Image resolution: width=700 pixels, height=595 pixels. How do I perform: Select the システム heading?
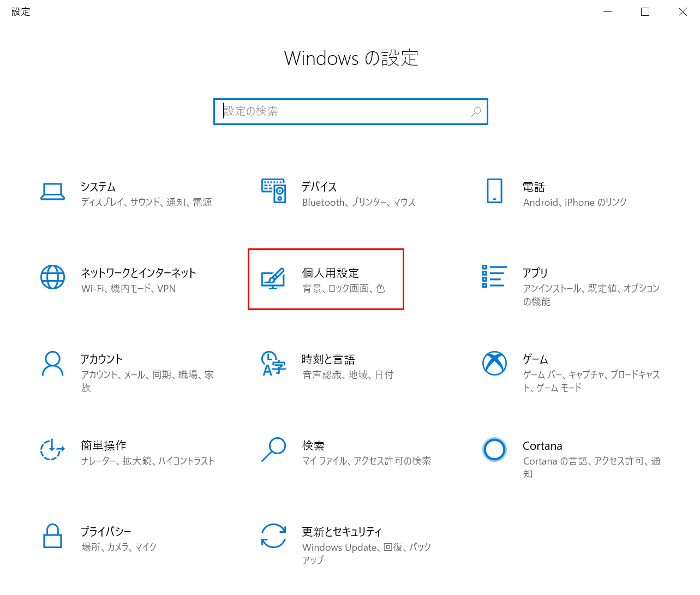point(98,187)
